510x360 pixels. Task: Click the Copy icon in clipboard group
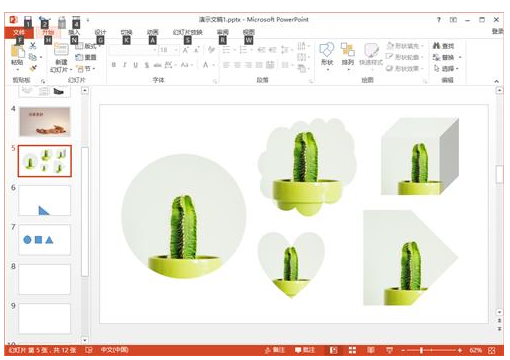[x=33, y=57]
